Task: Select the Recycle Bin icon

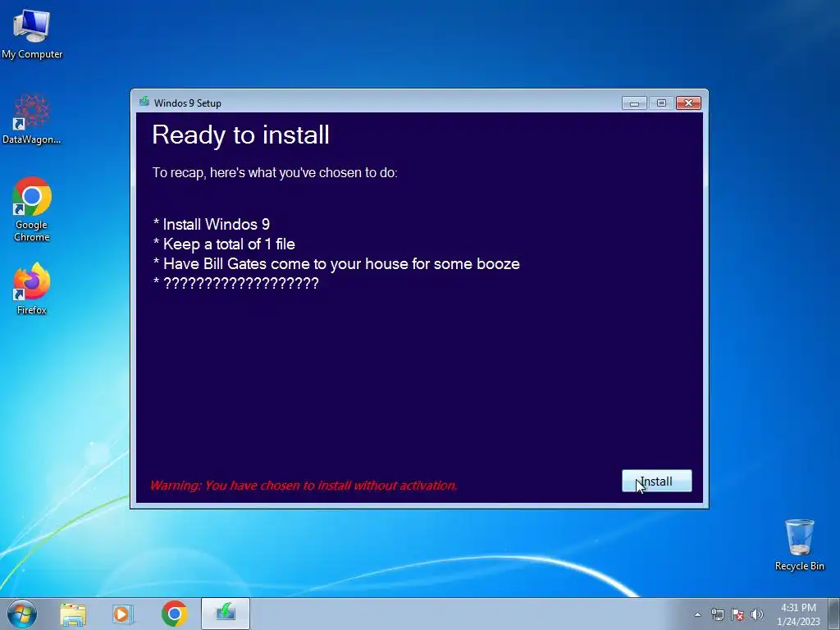Action: pyautogui.click(x=799, y=545)
